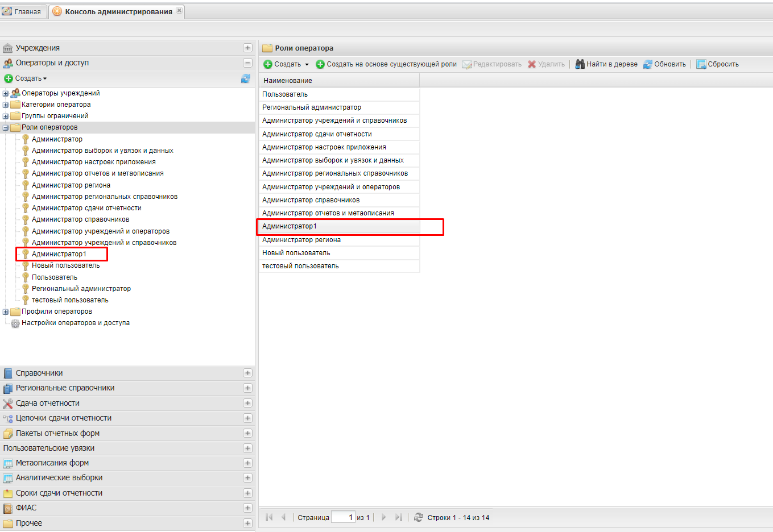
Task: Collapse the Роли операторов tree node
Action: (6, 128)
